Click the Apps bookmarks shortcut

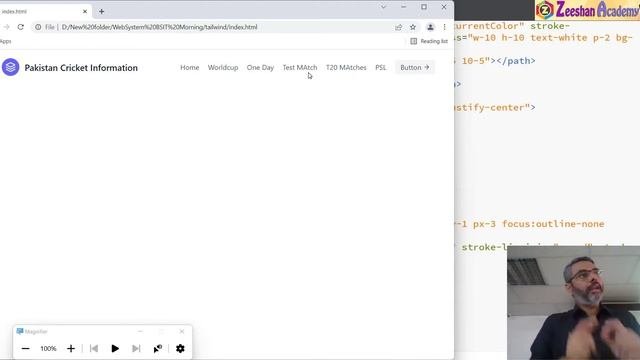5,41
